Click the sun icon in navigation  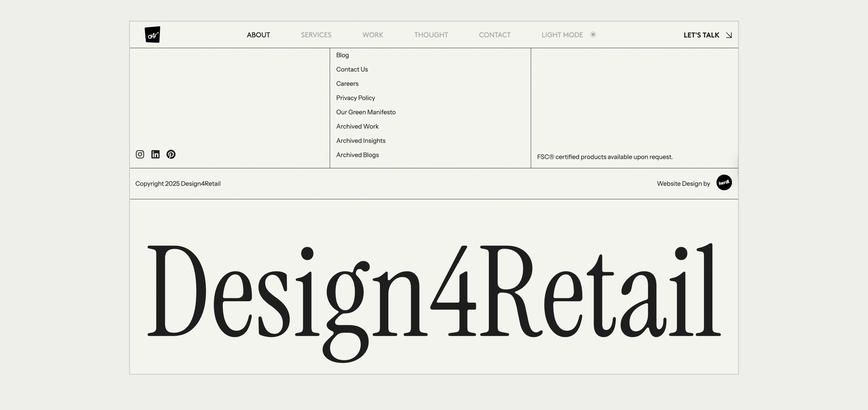click(x=593, y=35)
